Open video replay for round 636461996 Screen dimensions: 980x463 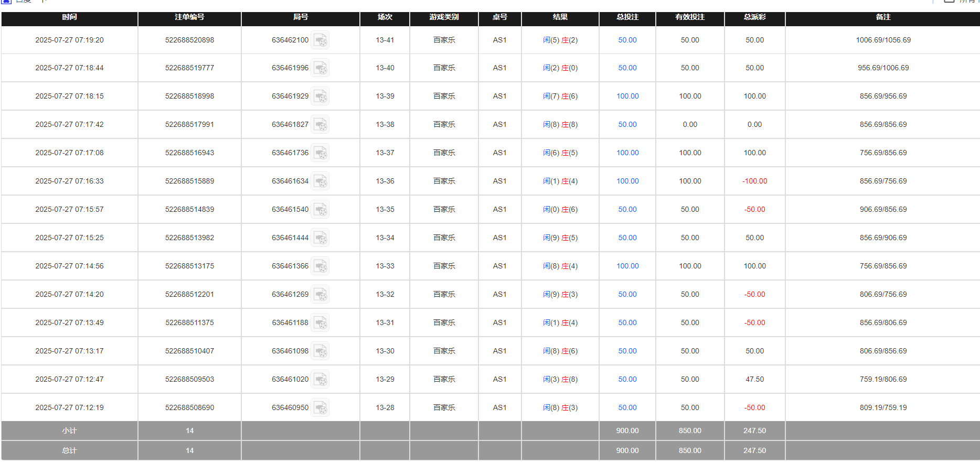click(320, 68)
